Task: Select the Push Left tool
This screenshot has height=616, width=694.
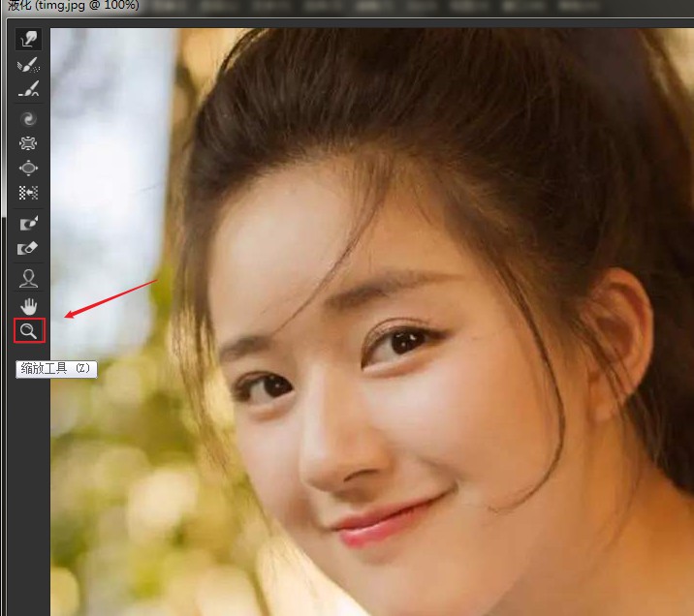Action: pos(29,193)
